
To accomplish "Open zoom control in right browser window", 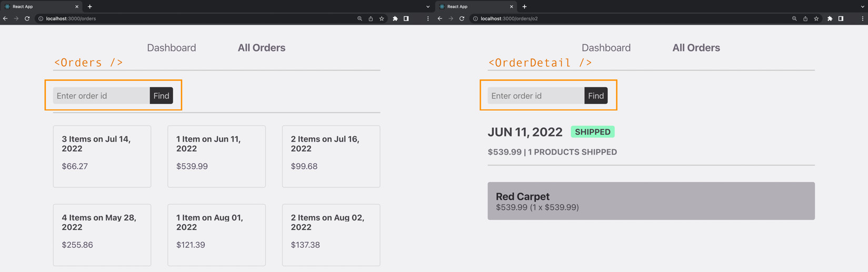I will [795, 18].
